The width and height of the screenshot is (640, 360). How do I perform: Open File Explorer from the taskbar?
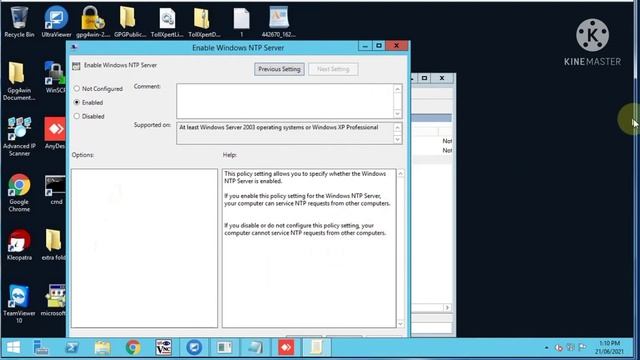pyautogui.click(x=102, y=347)
